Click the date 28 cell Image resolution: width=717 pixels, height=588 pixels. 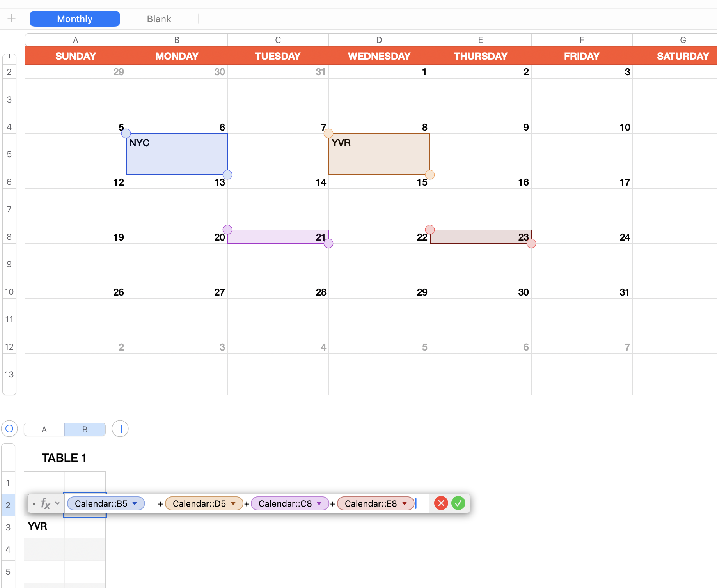[278, 292]
